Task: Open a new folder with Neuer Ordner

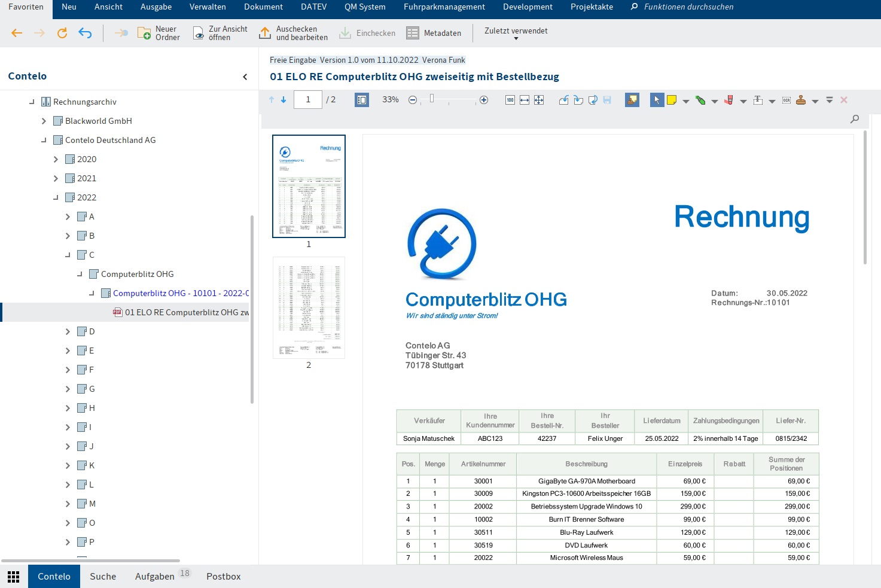Action: coord(157,33)
